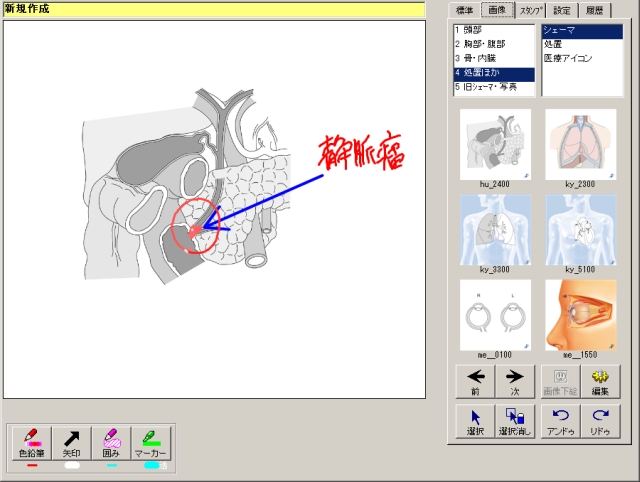
Task: Select category 5 旧シェーマ・写真
Action: pos(494,87)
